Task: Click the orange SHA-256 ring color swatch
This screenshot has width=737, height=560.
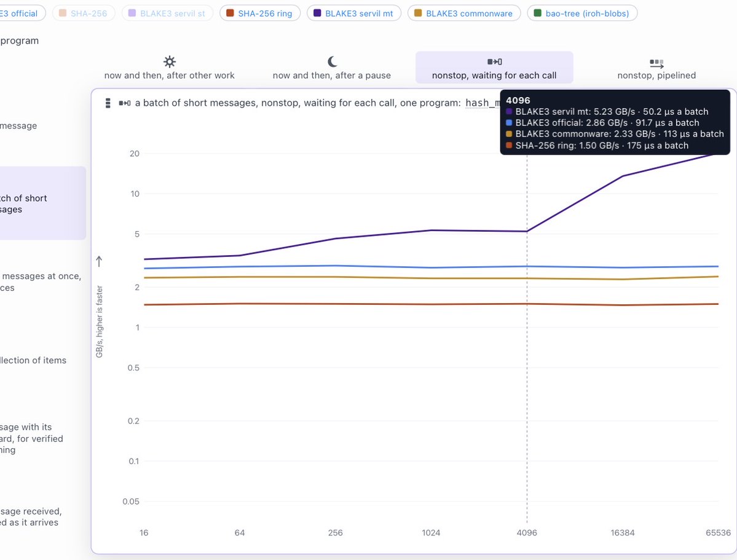Action: [231, 13]
